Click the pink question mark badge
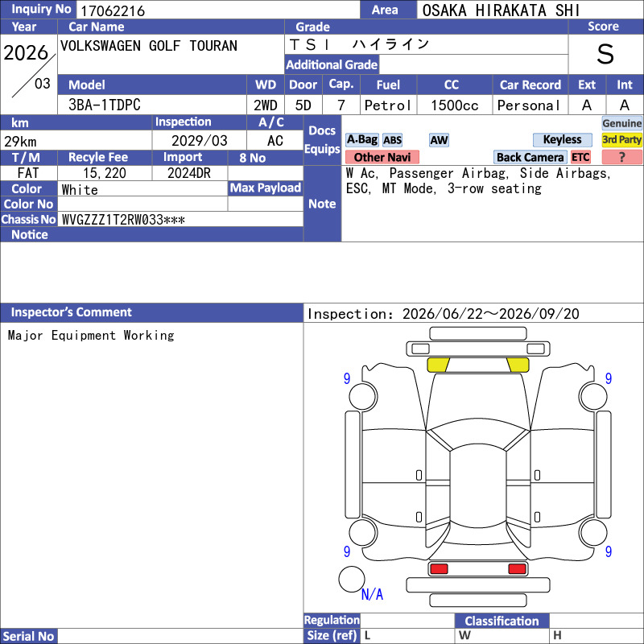Image resolution: width=644 pixels, height=644 pixels. tap(621, 157)
